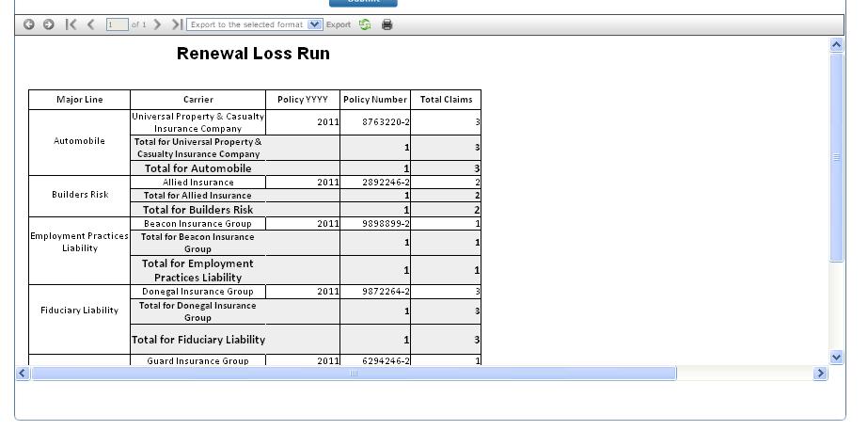Click the Policy YYYY column header

point(303,100)
